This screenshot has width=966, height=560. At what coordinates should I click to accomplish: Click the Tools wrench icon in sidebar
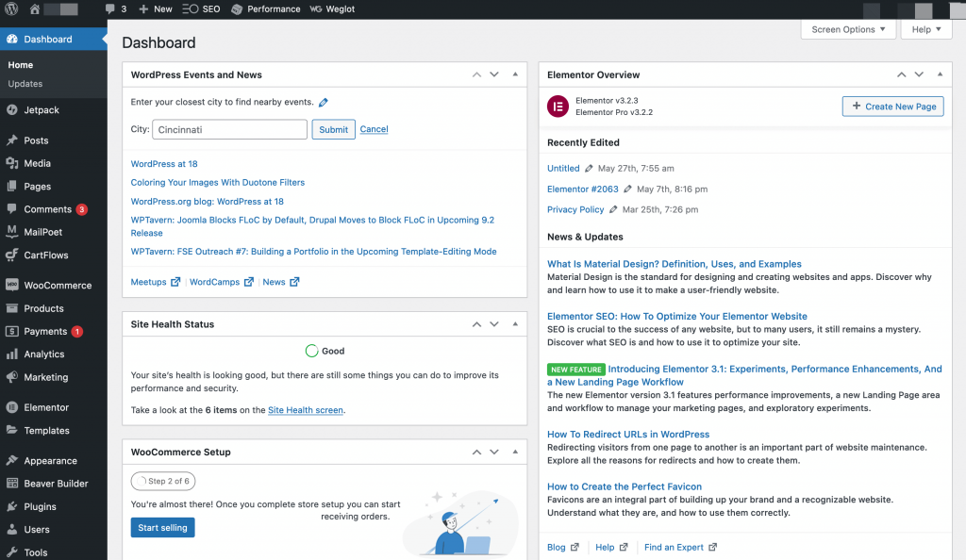[11, 552]
